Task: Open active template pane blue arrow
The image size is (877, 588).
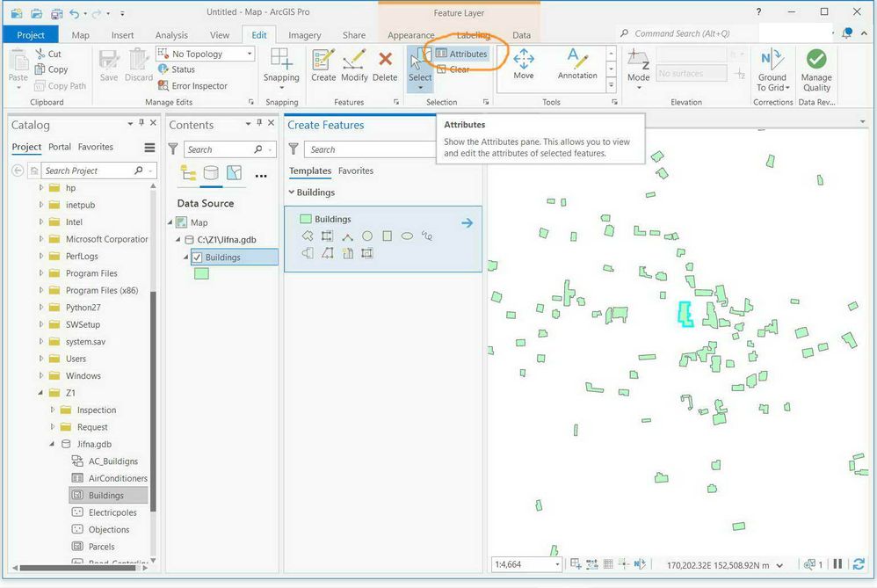Action: 467,222
